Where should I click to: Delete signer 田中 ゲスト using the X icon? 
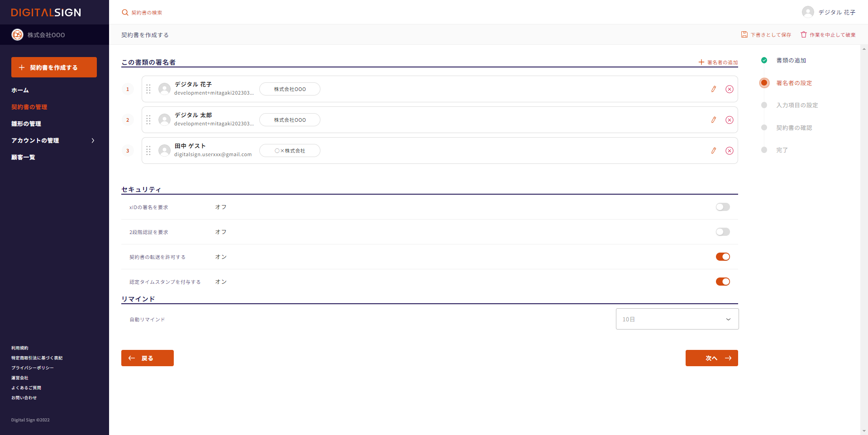(729, 151)
